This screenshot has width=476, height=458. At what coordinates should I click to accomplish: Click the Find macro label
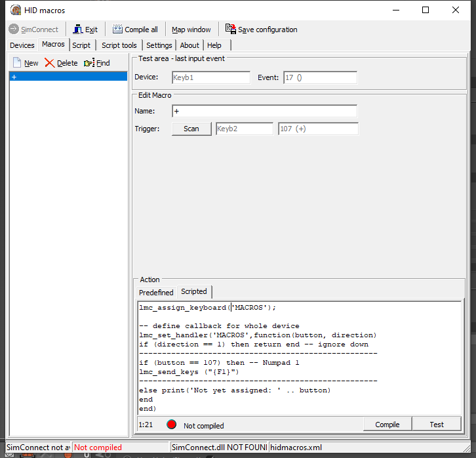click(103, 63)
